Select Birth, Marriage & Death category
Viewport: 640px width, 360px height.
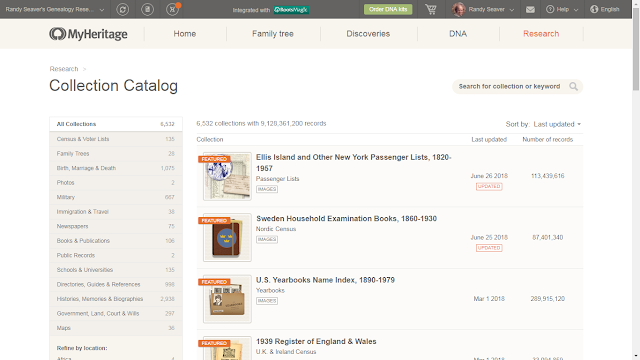(x=116, y=168)
